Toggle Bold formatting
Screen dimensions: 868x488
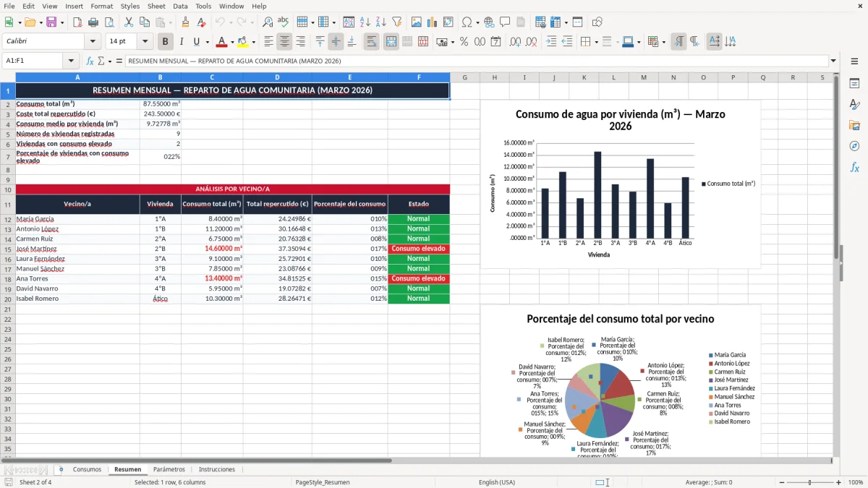[x=165, y=42]
